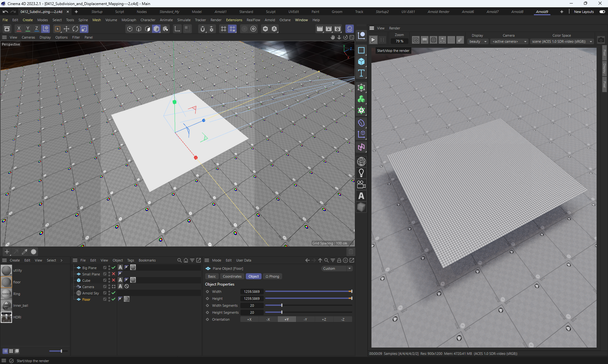Select the Move tool in toolbar
Image resolution: width=608 pixels, height=364 pixels.
(x=66, y=29)
